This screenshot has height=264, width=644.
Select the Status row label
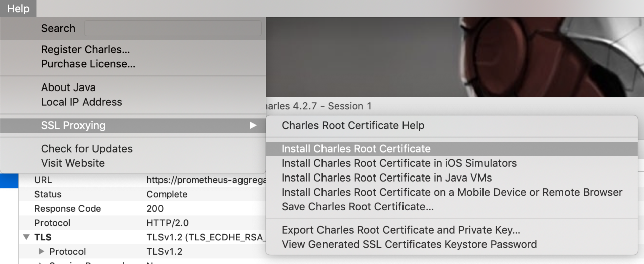(48, 194)
